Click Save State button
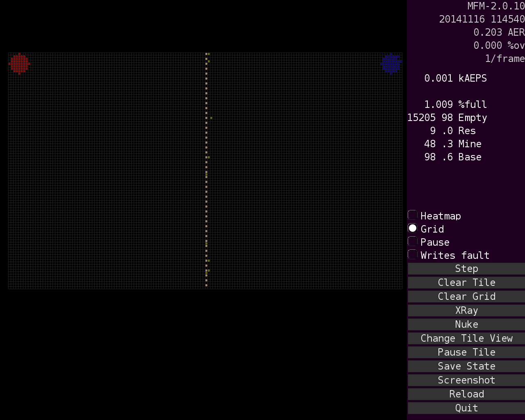 click(466, 366)
